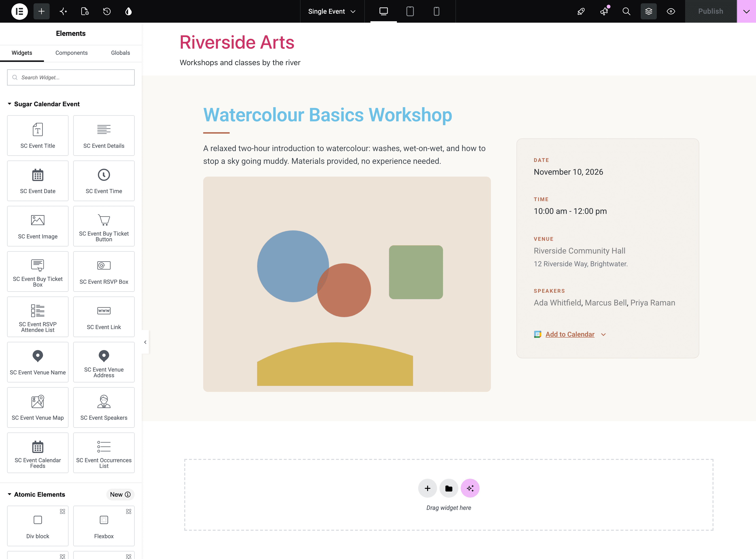Click the Riverside Community Hall venue name
Screen dimensions: 756x559
580,251
